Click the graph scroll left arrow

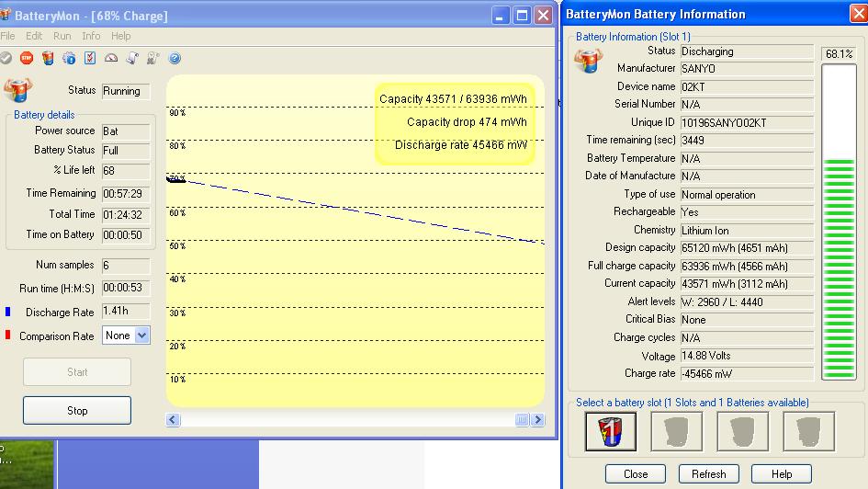tap(173, 420)
